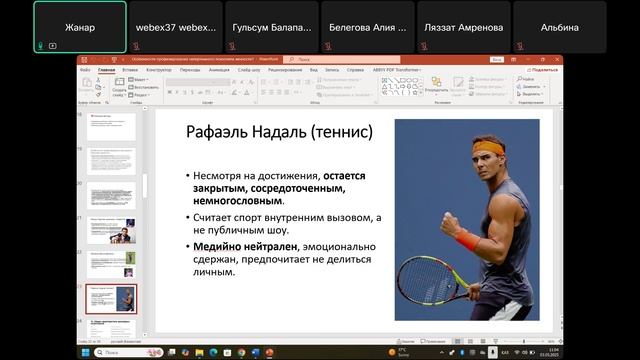Open File Explorer from taskbar
640x360 pixels.
tap(199, 352)
